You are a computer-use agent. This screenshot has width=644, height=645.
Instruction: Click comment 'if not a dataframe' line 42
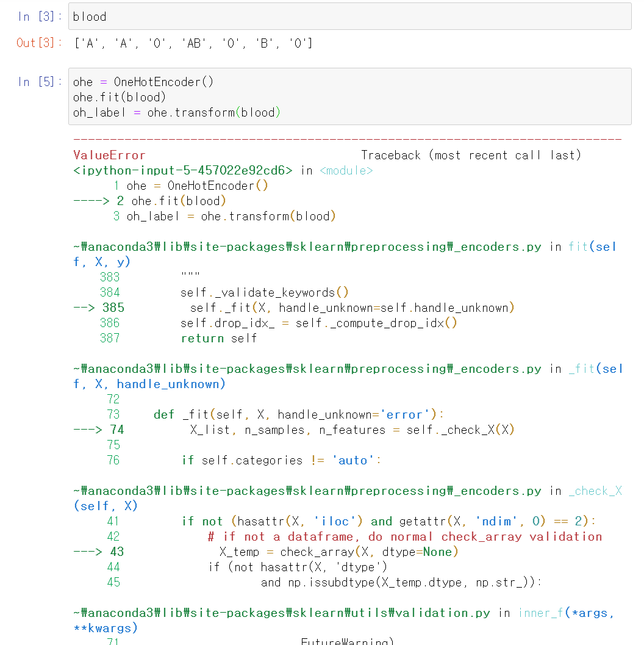click(405, 536)
